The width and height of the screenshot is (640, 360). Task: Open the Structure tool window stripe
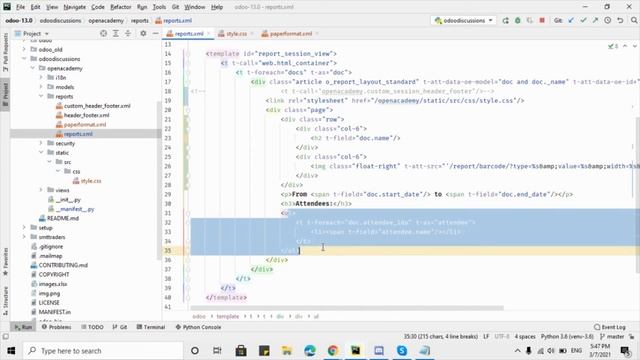pos(5,301)
